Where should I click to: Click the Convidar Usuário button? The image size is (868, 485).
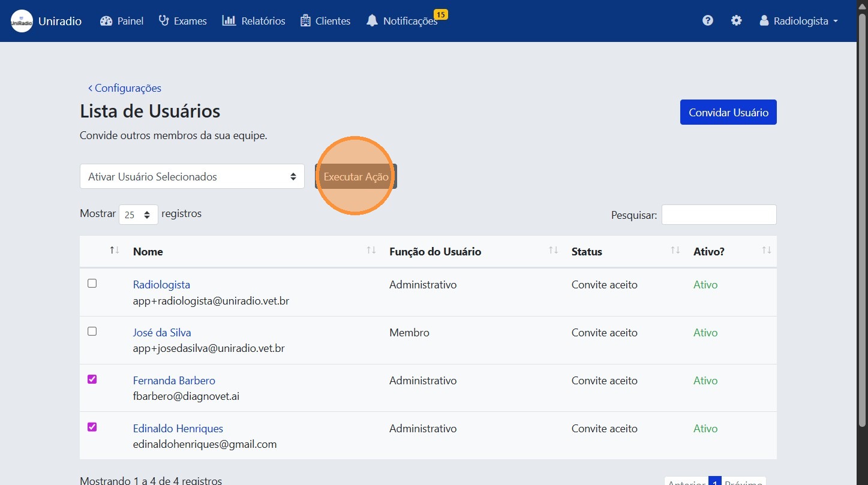[728, 112]
